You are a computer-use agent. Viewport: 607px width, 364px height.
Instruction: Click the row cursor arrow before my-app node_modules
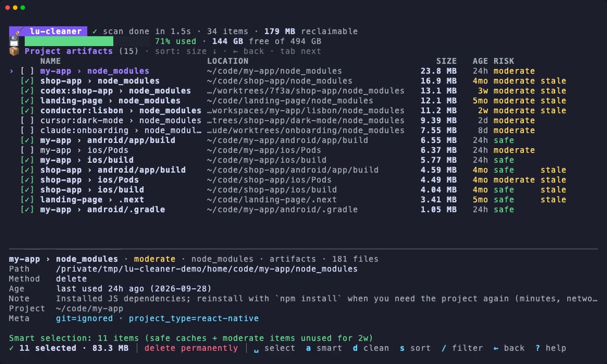point(12,71)
